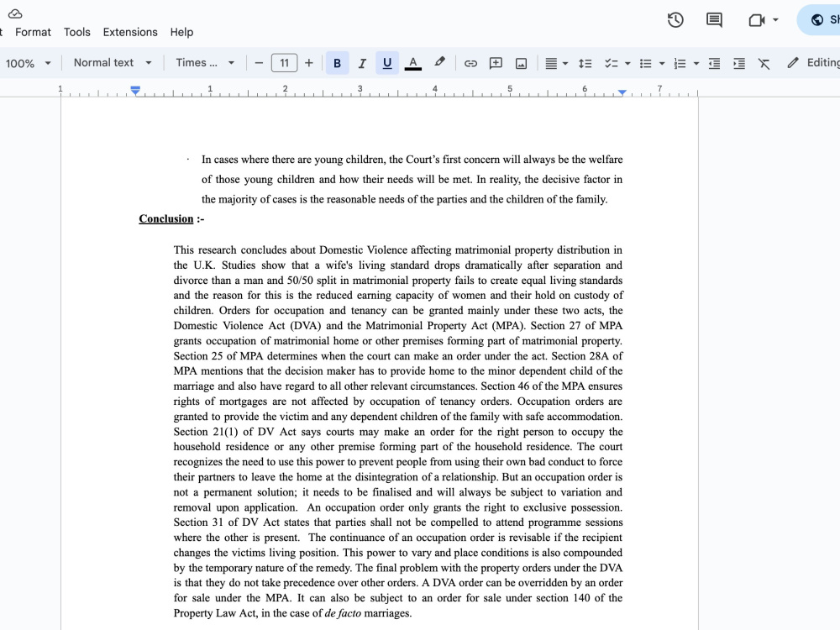
Task: Open the highlight color pen tool
Action: (x=439, y=62)
